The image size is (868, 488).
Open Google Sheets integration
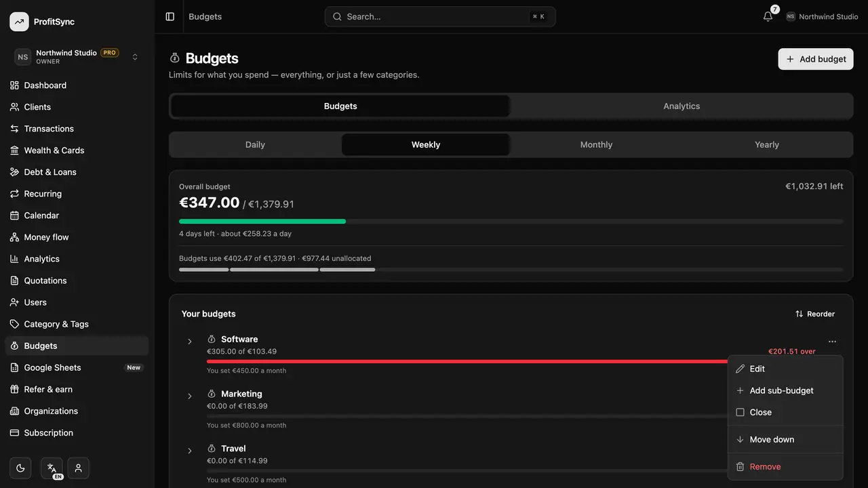77,367
